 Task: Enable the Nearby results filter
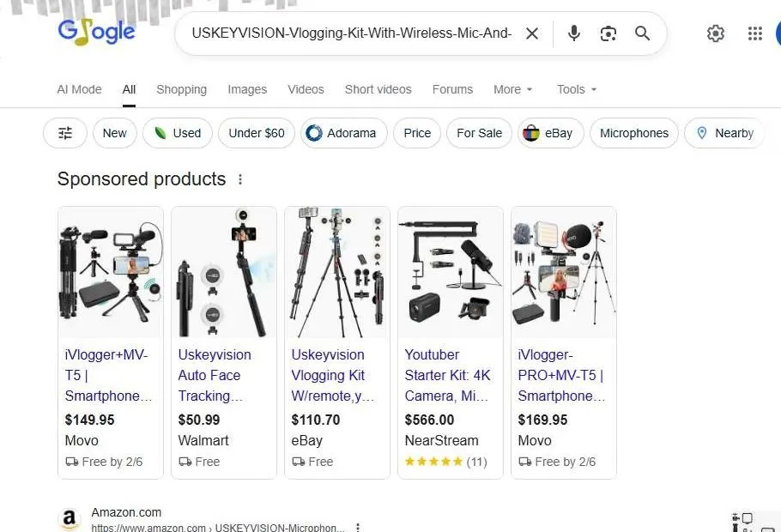pos(724,133)
